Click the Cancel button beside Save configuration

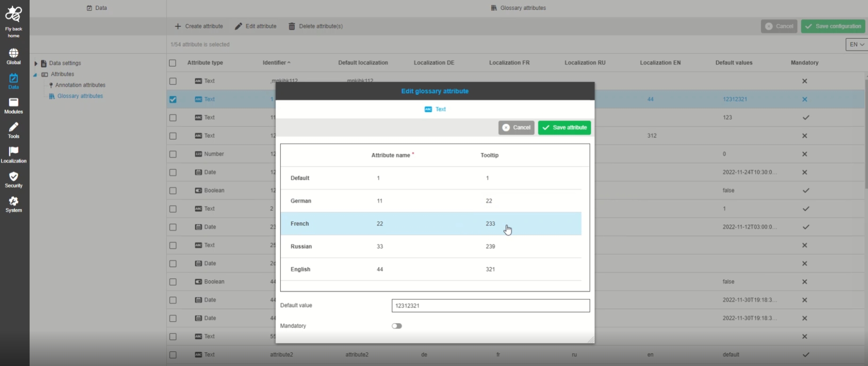[x=779, y=26]
